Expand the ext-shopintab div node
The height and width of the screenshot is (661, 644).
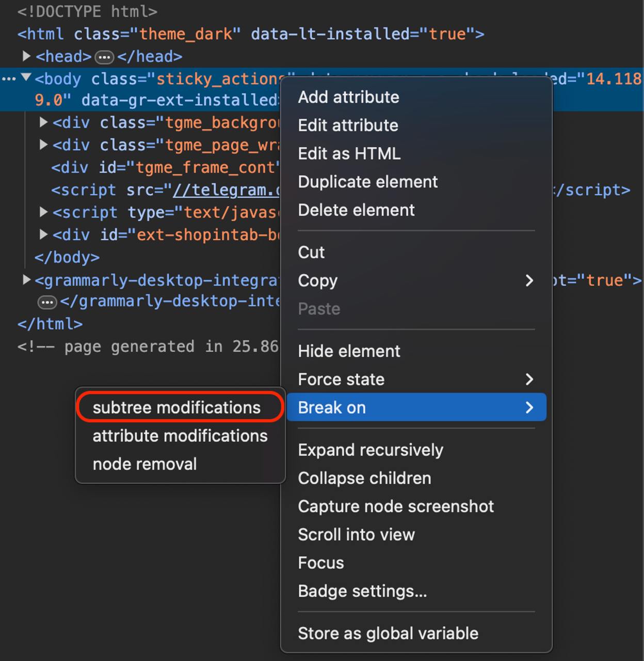[x=44, y=235]
